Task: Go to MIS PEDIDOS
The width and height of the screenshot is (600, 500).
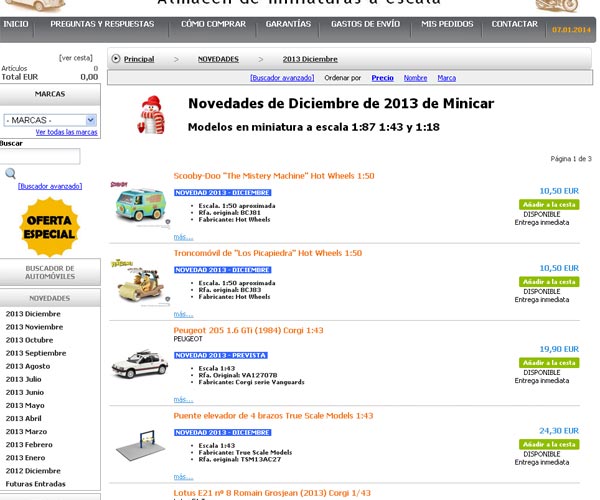Action: coord(447,24)
